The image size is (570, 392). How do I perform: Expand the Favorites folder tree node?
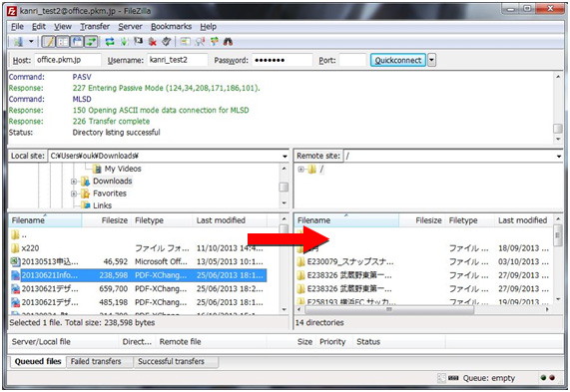click(x=74, y=194)
